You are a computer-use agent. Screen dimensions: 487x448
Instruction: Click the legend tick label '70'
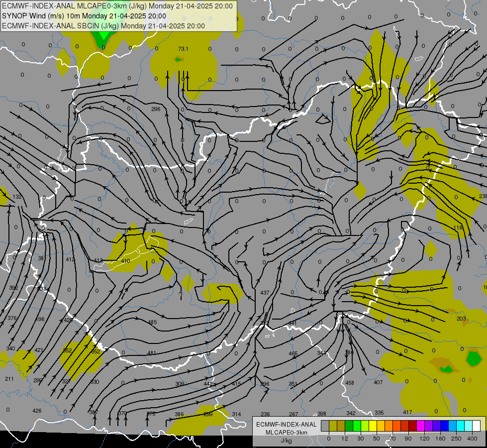392,439
